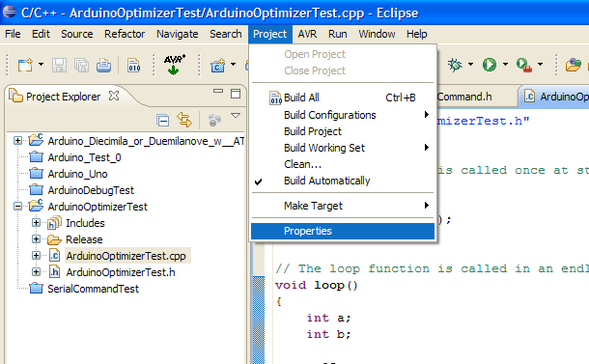Open the Project Explorer view menu triangle
Image resolution: width=589 pixels, height=364 pixels.
click(x=236, y=115)
